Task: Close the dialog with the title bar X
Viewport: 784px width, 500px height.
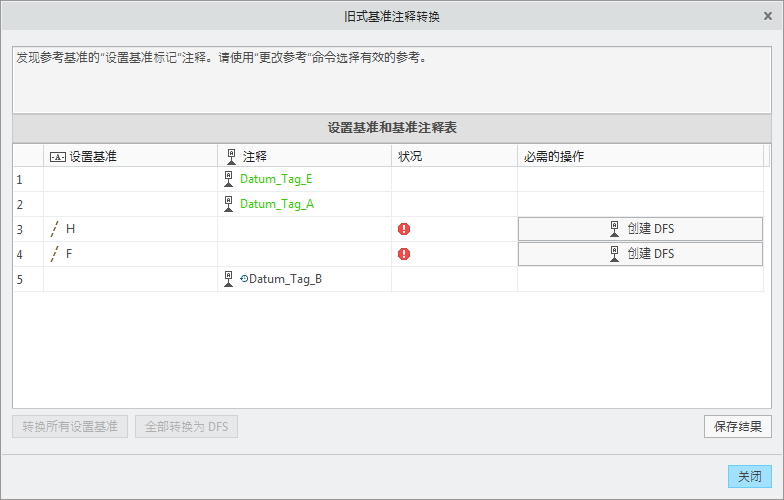Action: point(767,16)
